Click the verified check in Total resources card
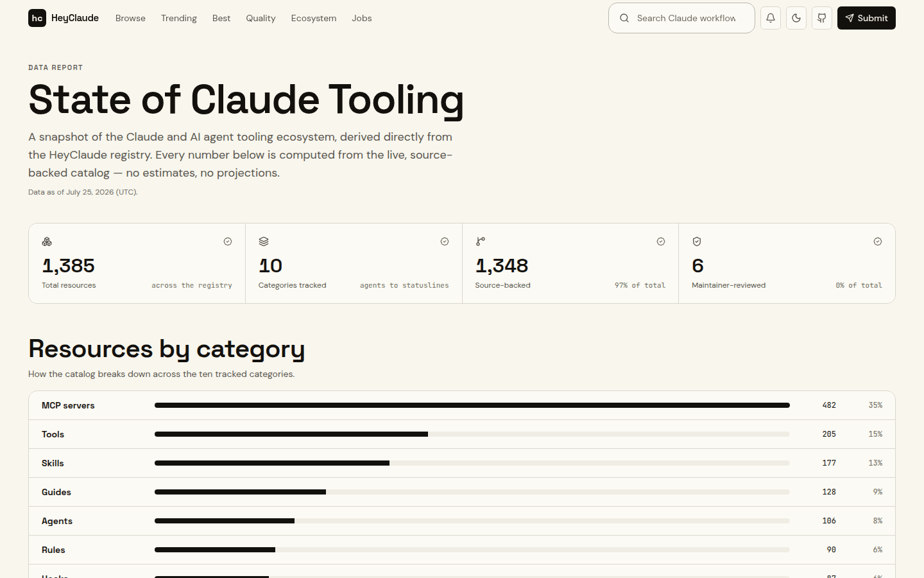Viewport: 924px width, 578px height. 228,241
